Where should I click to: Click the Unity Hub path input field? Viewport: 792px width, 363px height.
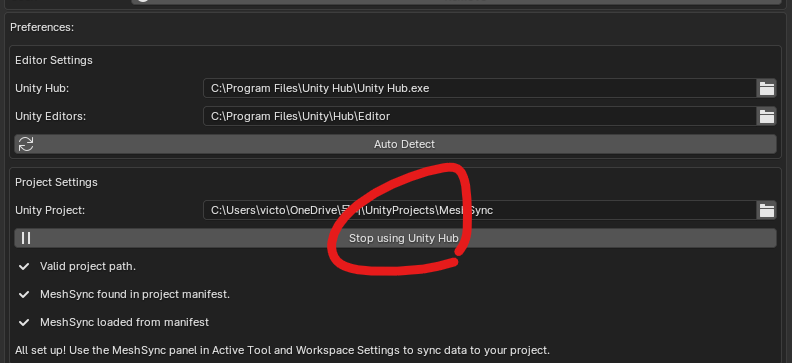(x=480, y=88)
